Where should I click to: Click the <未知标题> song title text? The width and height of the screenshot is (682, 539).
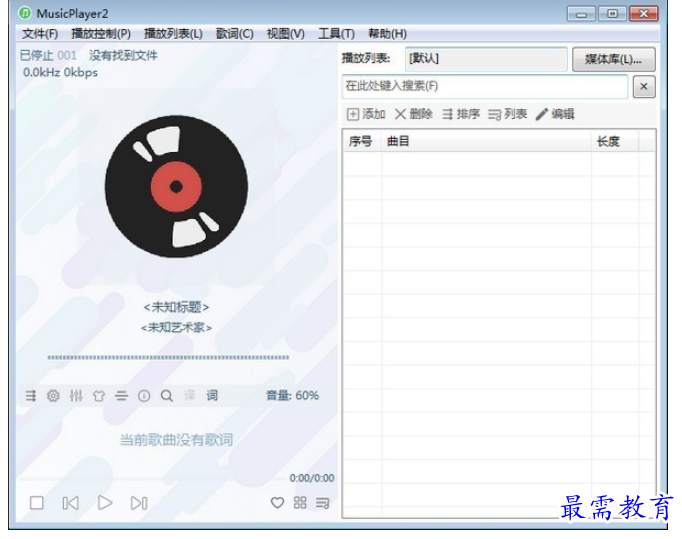[x=176, y=307]
